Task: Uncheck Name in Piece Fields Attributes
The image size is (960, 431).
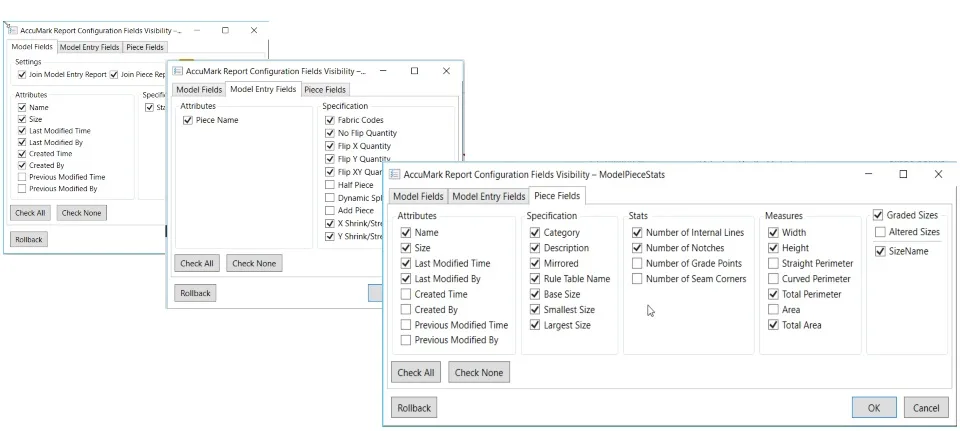Action: tap(405, 233)
